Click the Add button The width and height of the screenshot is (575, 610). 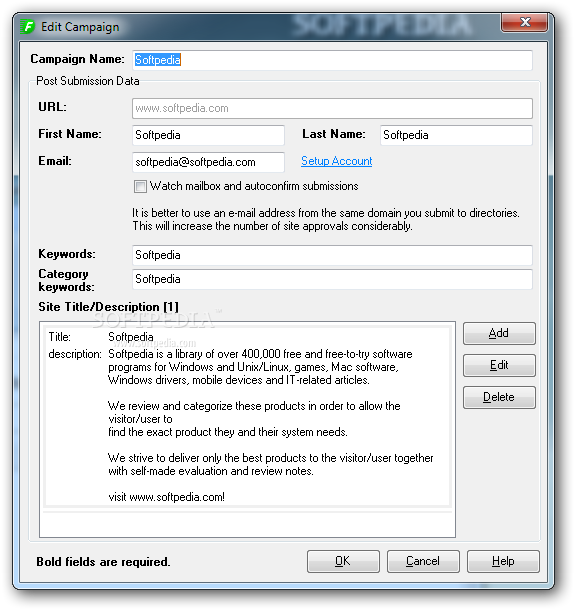click(x=499, y=333)
